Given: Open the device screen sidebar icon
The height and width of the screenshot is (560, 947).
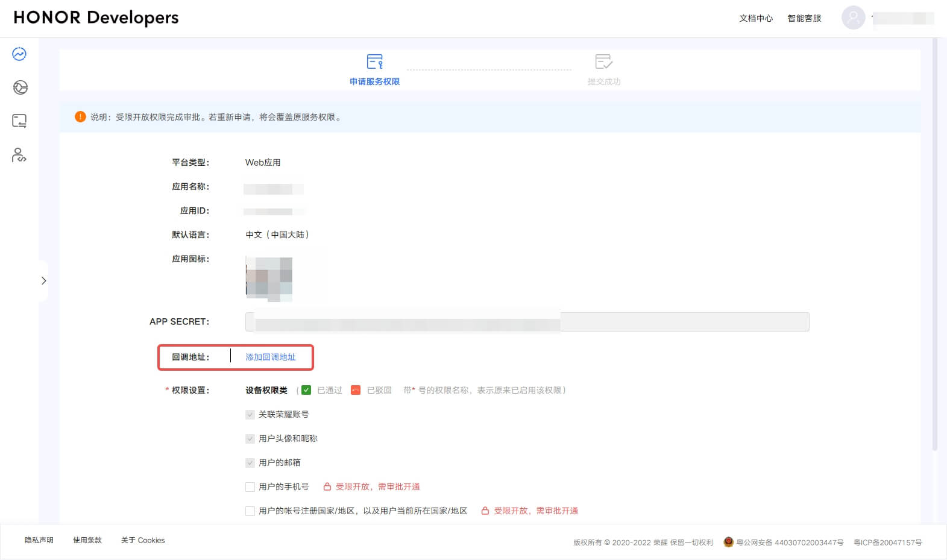Looking at the screenshot, I should 19,121.
